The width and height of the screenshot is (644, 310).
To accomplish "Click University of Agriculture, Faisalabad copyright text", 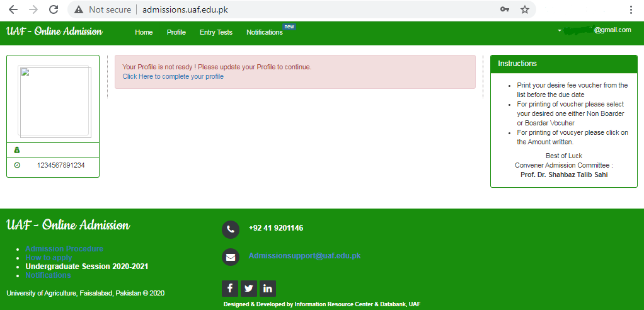I will [86, 293].
